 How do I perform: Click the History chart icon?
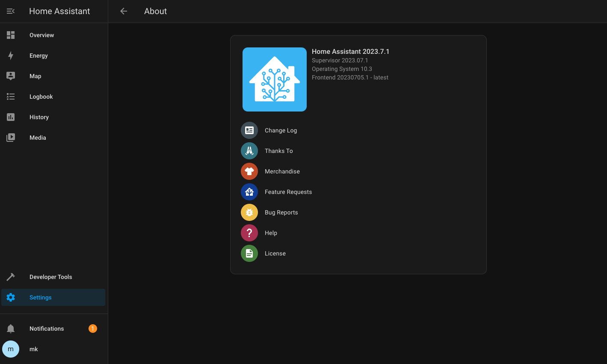tap(11, 117)
